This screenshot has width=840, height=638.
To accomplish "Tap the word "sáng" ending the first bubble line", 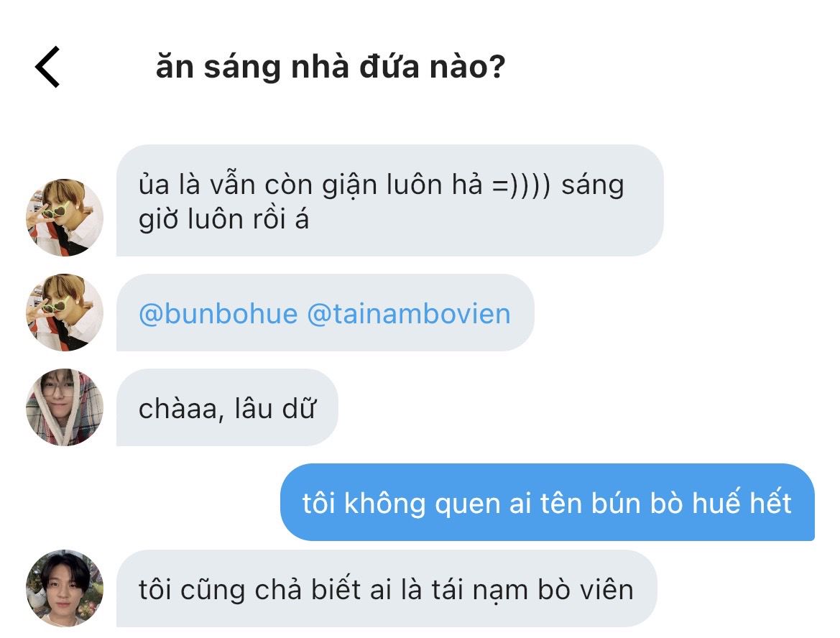I will (x=593, y=186).
